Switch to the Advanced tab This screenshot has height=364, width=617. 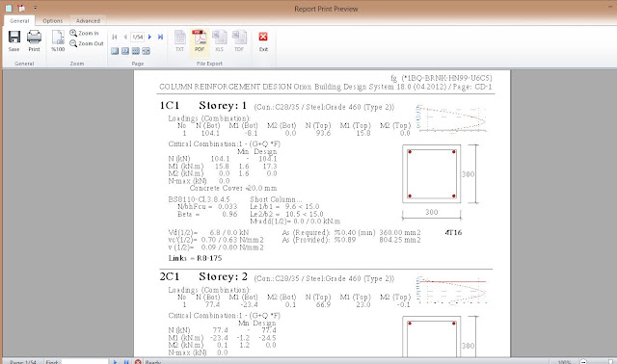(88, 21)
